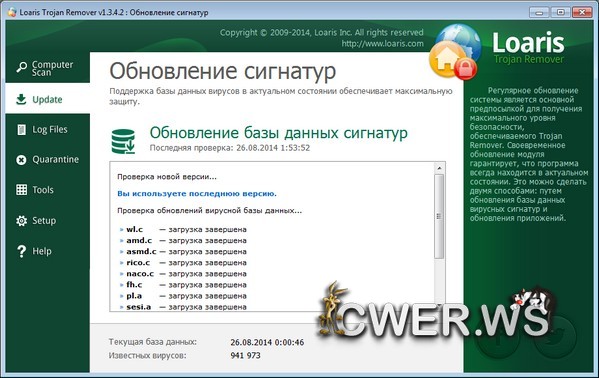Maximize the Loaris Trojan Remover window
Viewport: 599px width, 378px height.
(x=560, y=12)
